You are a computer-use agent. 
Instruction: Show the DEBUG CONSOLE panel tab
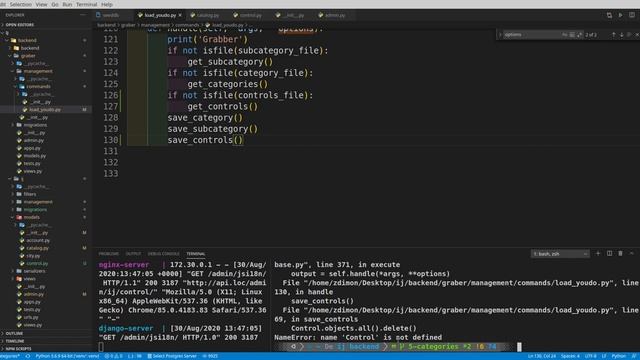[x=163, y=254]
